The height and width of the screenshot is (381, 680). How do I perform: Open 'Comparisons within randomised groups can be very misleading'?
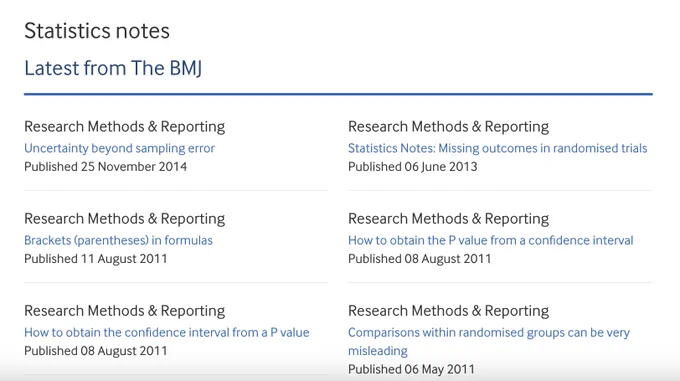(x=489, y=342)
